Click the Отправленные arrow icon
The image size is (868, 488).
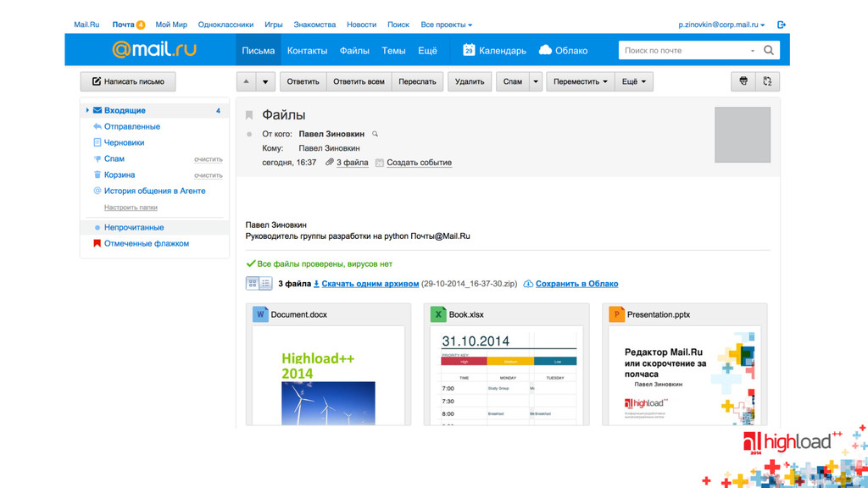click(x=97, y=127)
